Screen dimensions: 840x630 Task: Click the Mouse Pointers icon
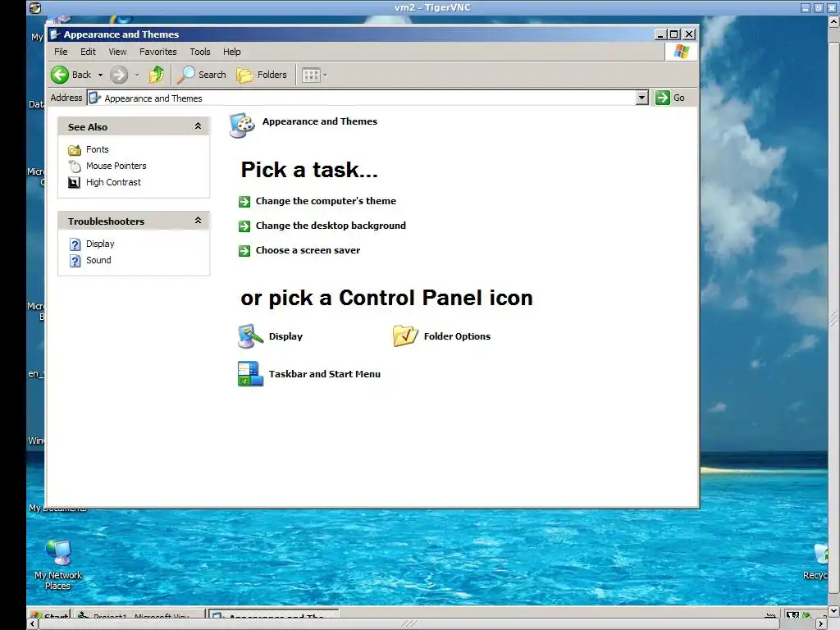[75, 166]
